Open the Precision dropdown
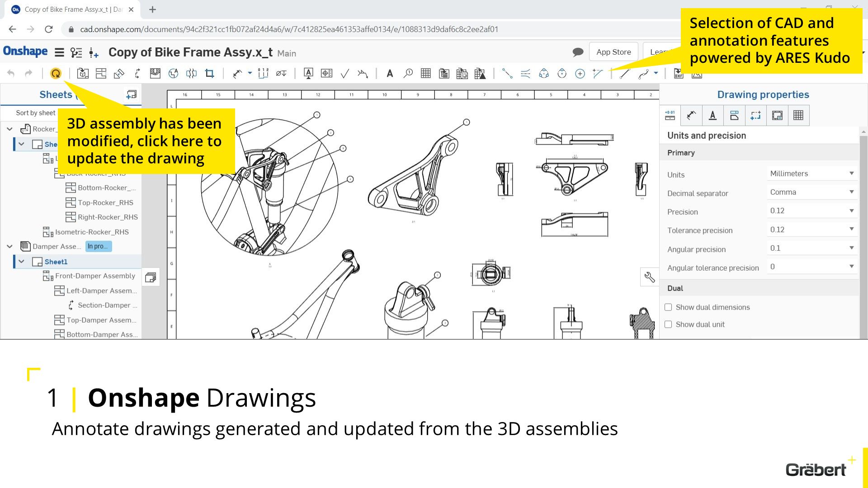 812,211
